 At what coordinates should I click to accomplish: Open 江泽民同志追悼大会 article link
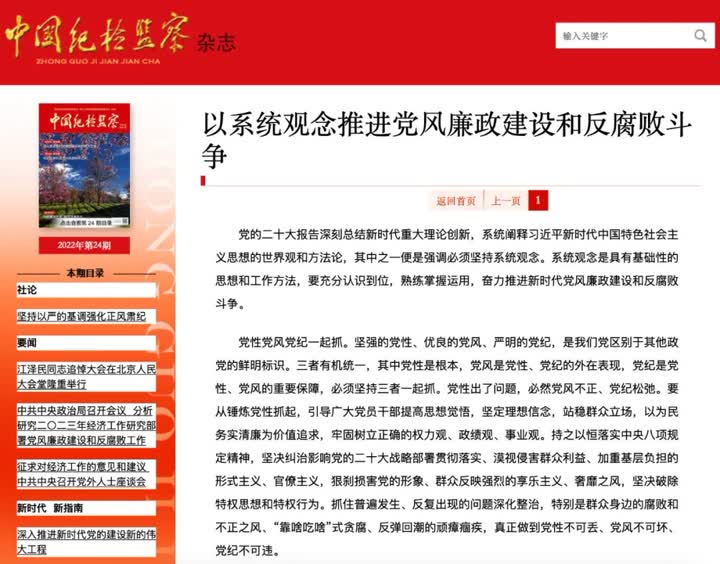[86, 377]
